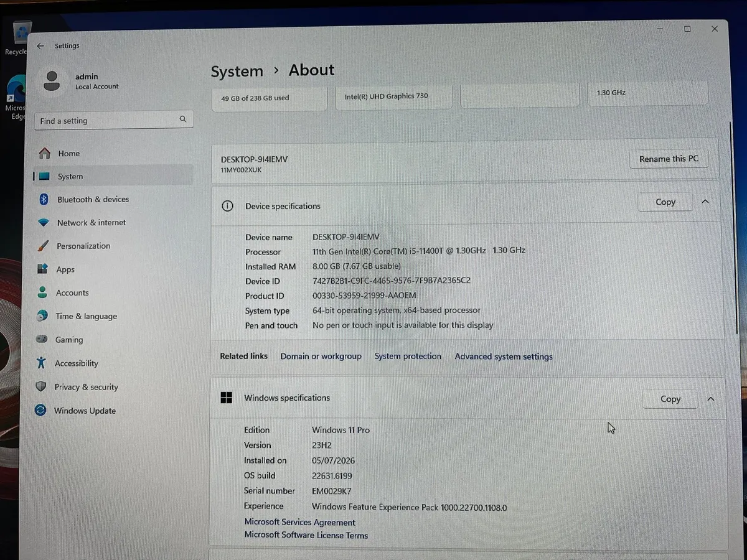The height and width of the screenshot is (560, 747).
Task: Open Microsoft Software License Terms link
Action: point(306,535)
